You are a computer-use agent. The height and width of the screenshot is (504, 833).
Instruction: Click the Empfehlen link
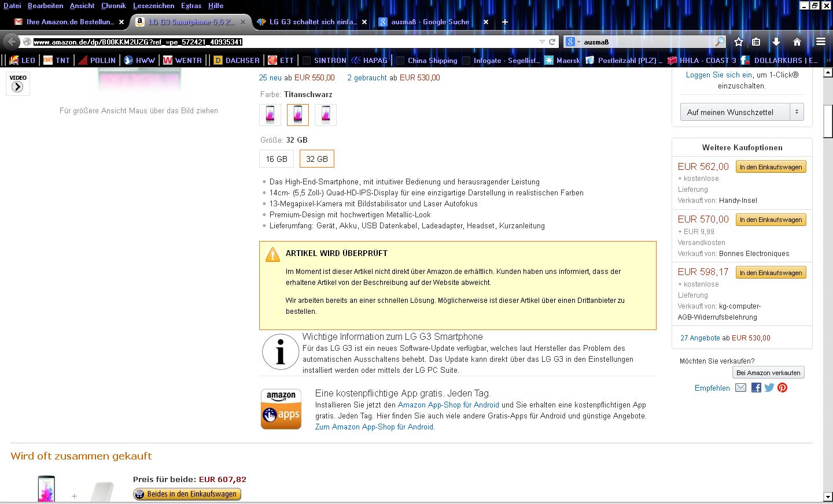point(712,388)
